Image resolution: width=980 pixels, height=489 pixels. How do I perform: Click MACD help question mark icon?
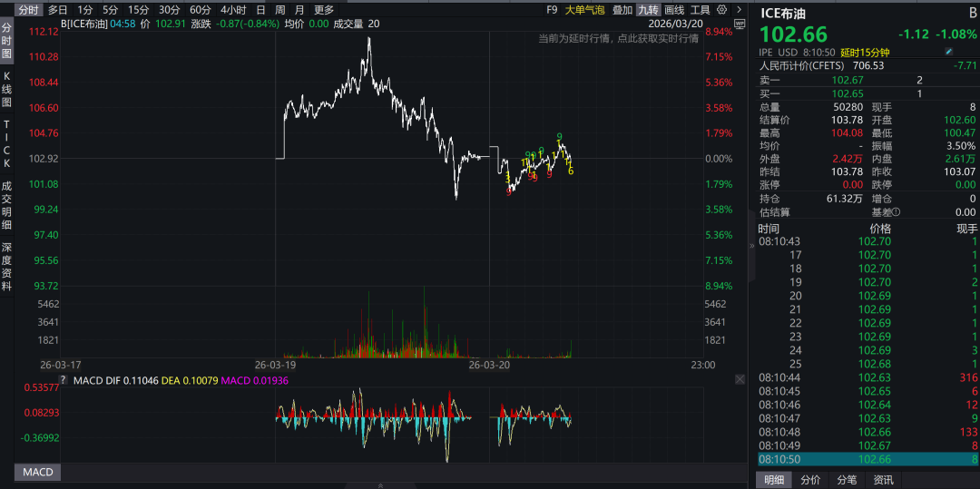click(63, 379)
